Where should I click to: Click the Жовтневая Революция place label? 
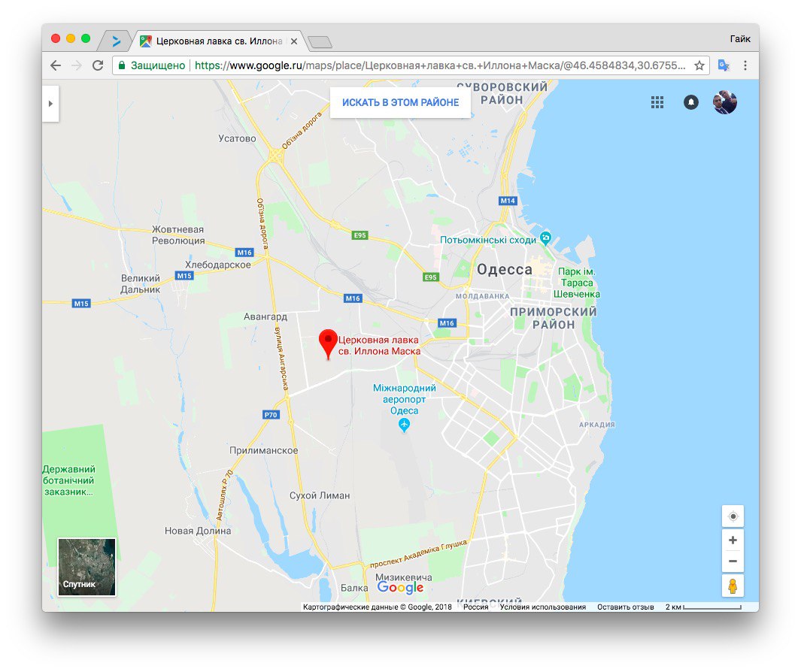pos(177,235)
